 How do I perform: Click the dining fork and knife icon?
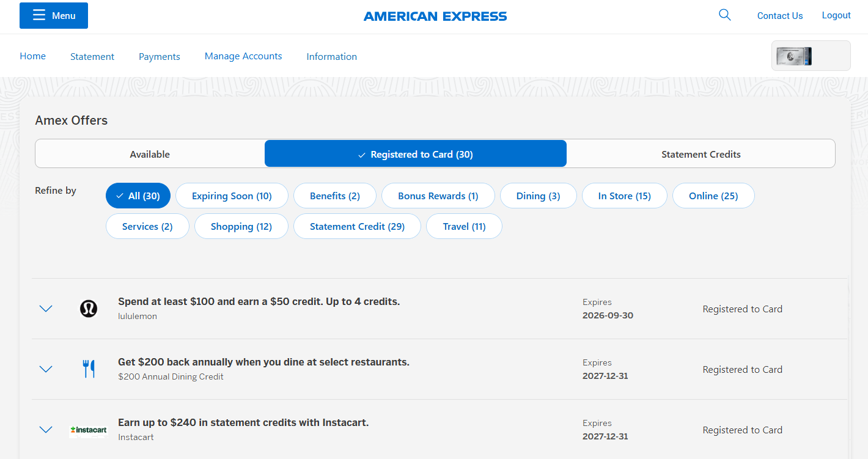88,369
